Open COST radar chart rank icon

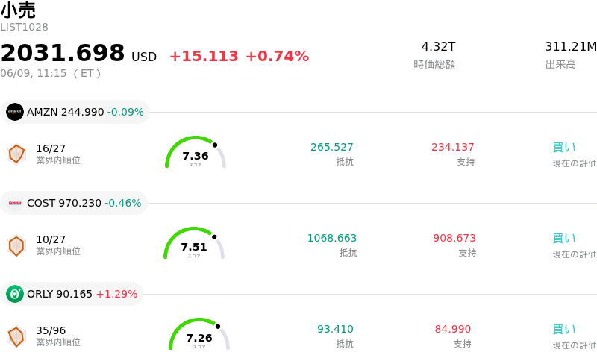tap(16, 245)
